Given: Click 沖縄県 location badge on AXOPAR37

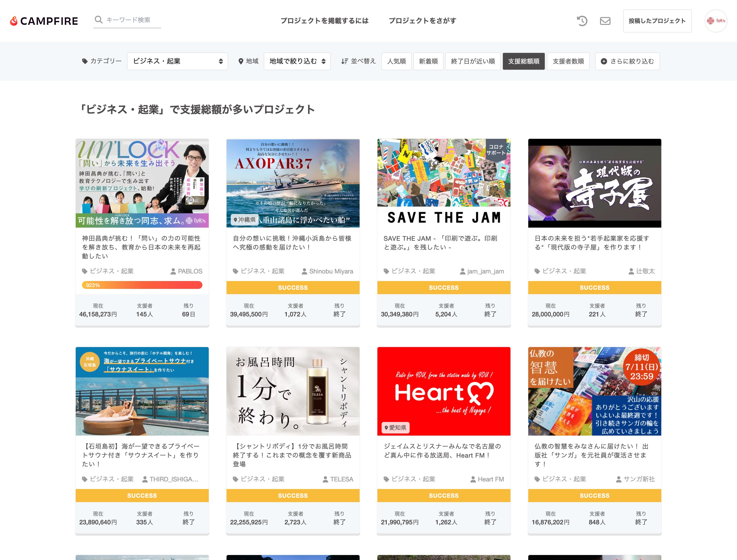Looking at the screenshot, I should [245, 220].
